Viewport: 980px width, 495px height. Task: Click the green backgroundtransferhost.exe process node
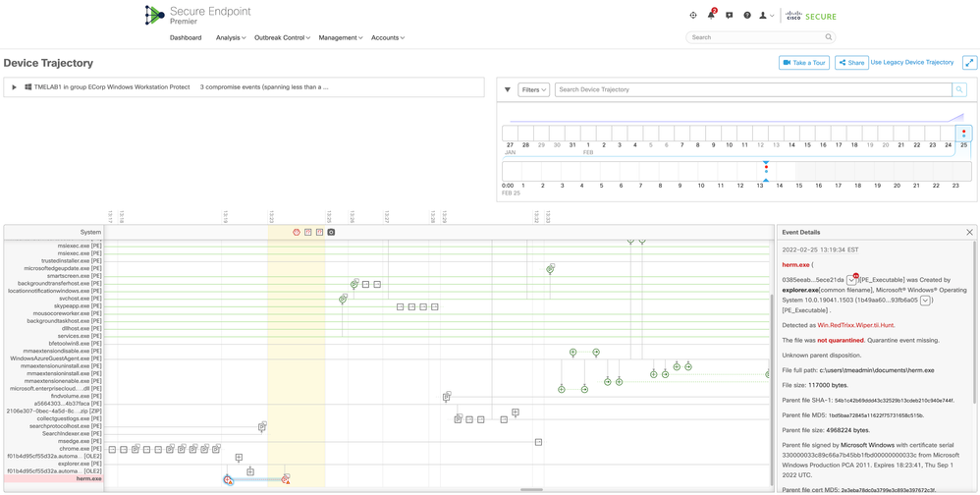tap(354, 285)
